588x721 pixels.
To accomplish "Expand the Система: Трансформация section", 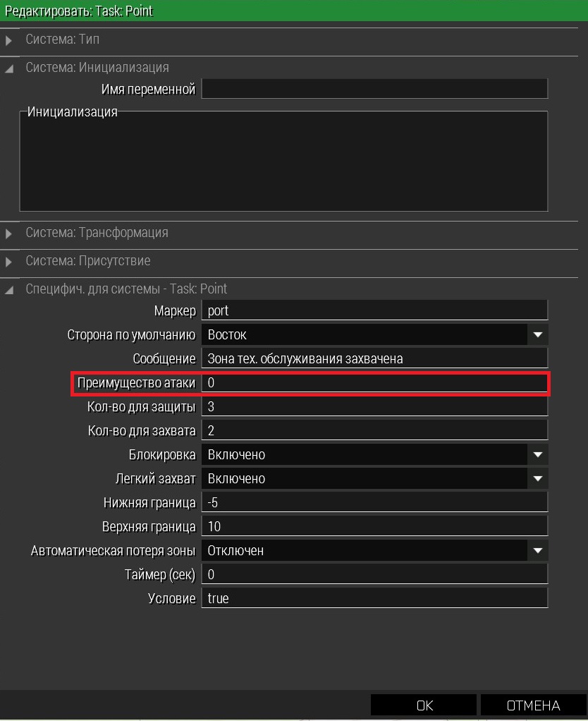I will pyautogui.click(x=9, y=234).
